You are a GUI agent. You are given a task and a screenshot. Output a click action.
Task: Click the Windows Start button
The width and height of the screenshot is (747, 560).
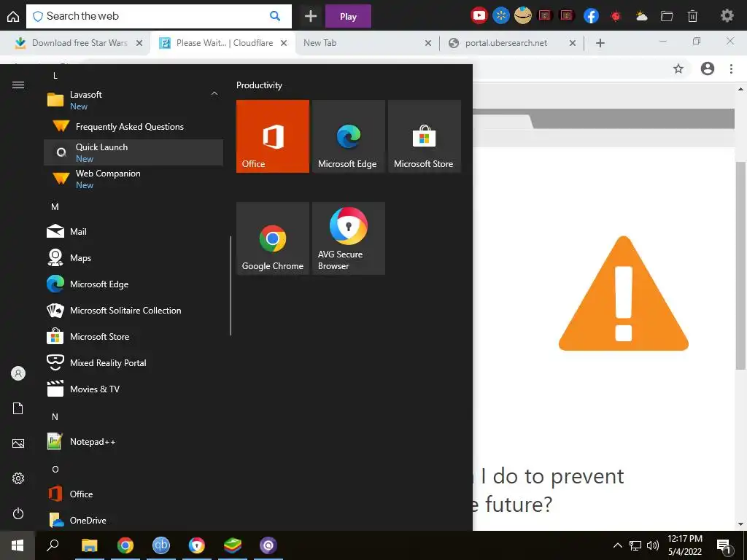click(18, 545)
